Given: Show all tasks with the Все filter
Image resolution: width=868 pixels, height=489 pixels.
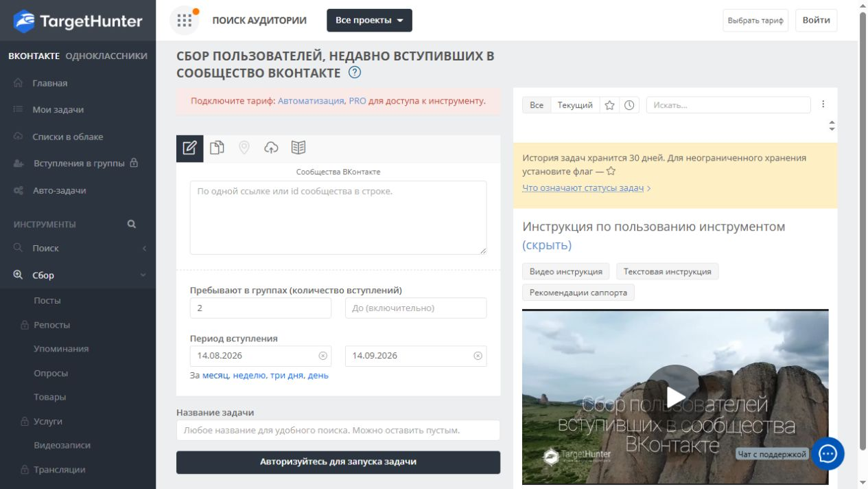Looking at the screenshot, I should pyautogui.click(x=537, y=105).
